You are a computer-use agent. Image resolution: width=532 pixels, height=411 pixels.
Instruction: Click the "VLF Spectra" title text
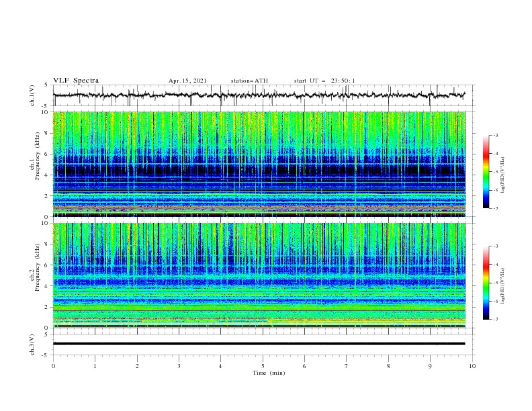tap(76, 81)
